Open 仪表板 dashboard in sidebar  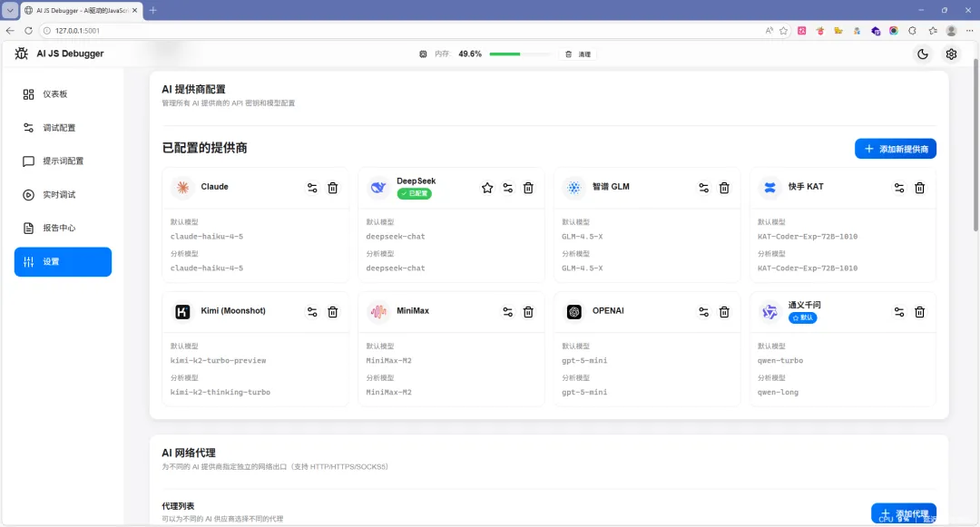point(63,94)
